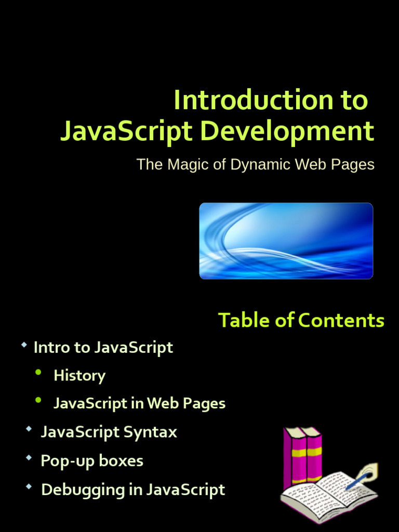Select the 'Intro to JavaScript' bullet text

[x=103, y=348]
